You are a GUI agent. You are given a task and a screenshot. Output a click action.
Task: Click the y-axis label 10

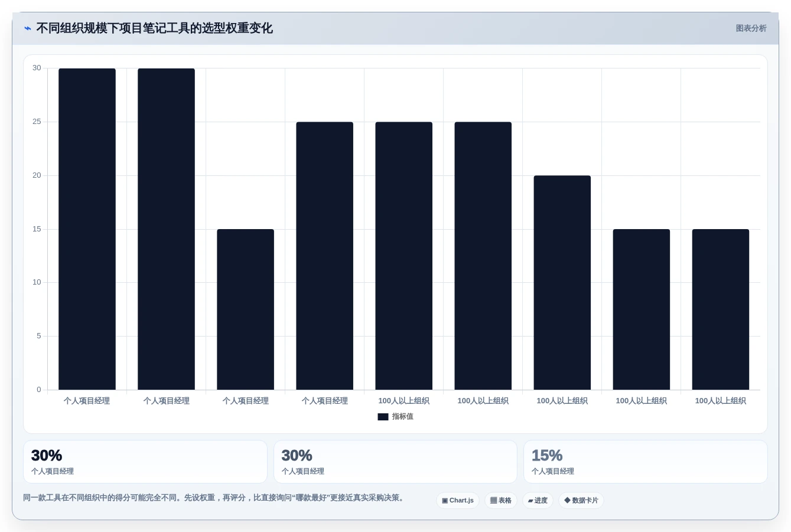coord(37,282)
